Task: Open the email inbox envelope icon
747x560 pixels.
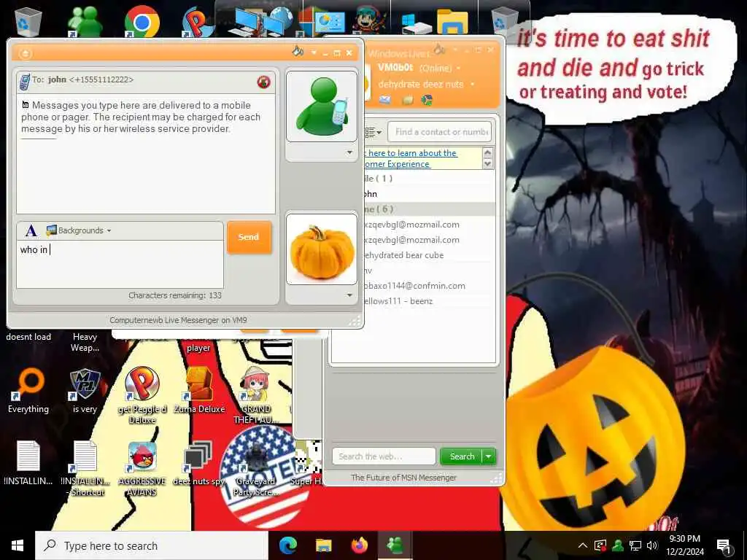Action: click(385, 99)
